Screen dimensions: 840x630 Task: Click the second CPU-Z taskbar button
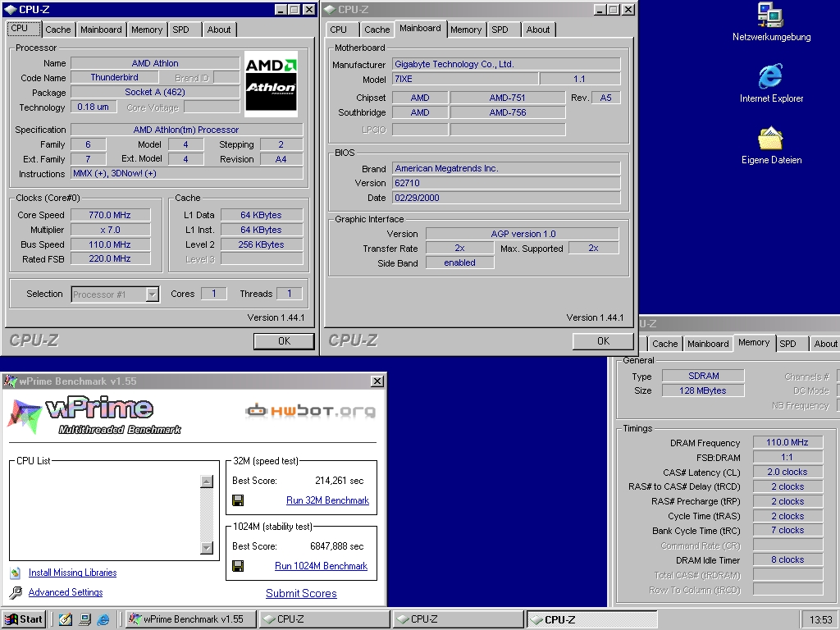coord(459,619)
